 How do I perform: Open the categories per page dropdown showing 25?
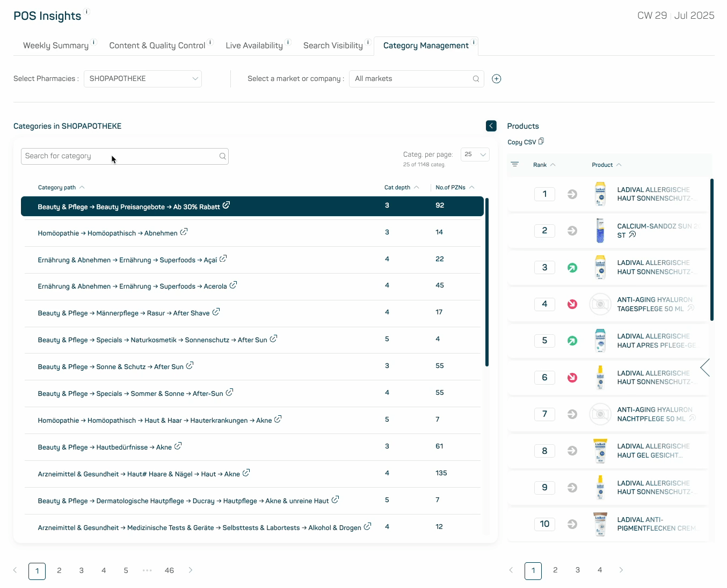pos(475,155)
